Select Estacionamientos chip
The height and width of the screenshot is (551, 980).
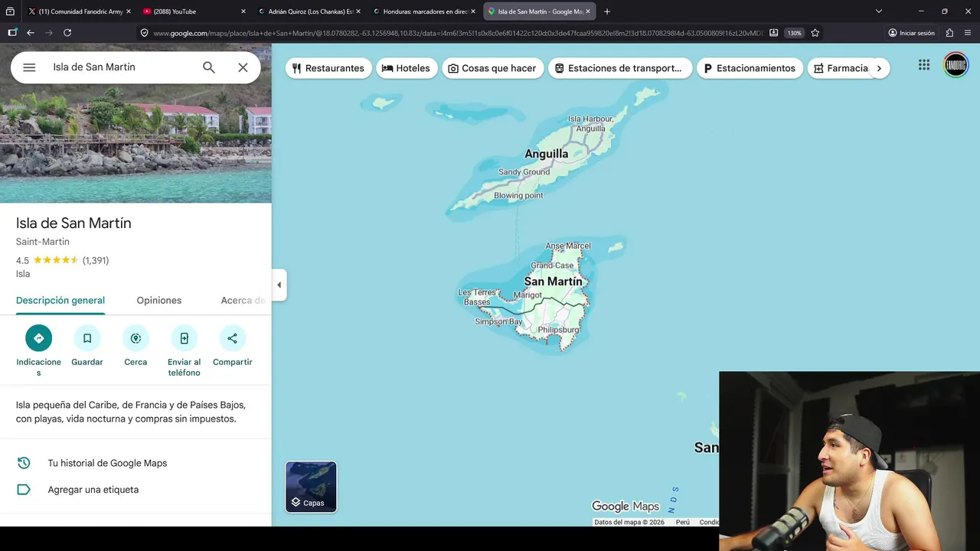coord(750,68)
